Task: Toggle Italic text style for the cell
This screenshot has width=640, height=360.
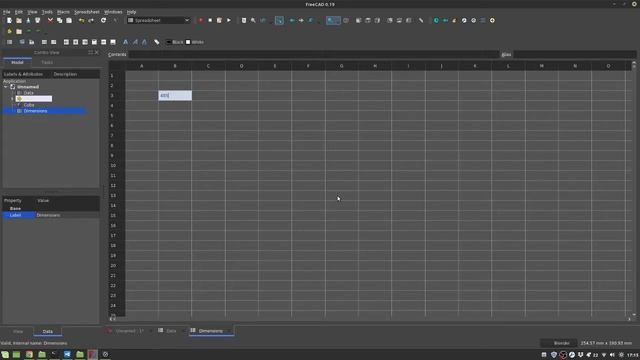Action: pos(135,42)
